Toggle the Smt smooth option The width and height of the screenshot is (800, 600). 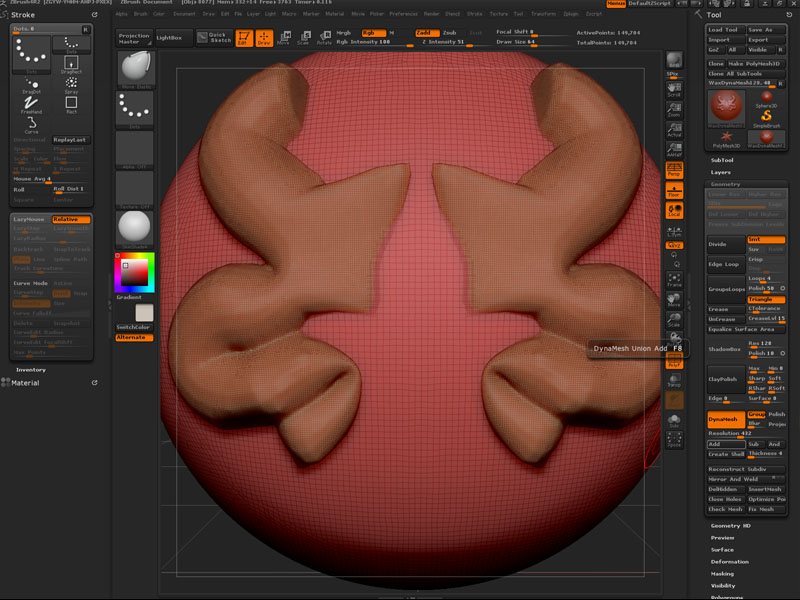pyautogui.click(x=766, y=239)
